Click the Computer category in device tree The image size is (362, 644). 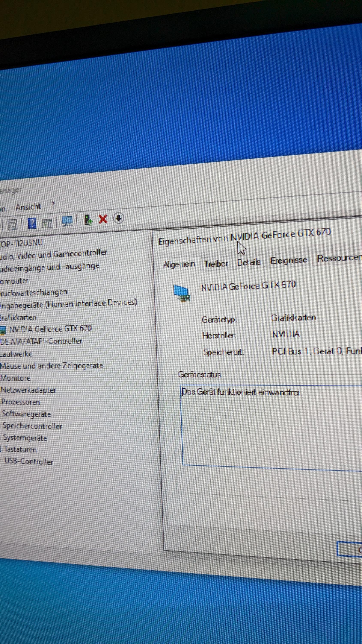coord(14,281)
